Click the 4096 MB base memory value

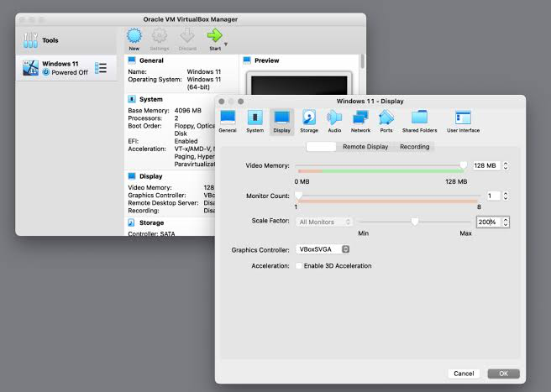pyautogui.click(x=187, y=110)
